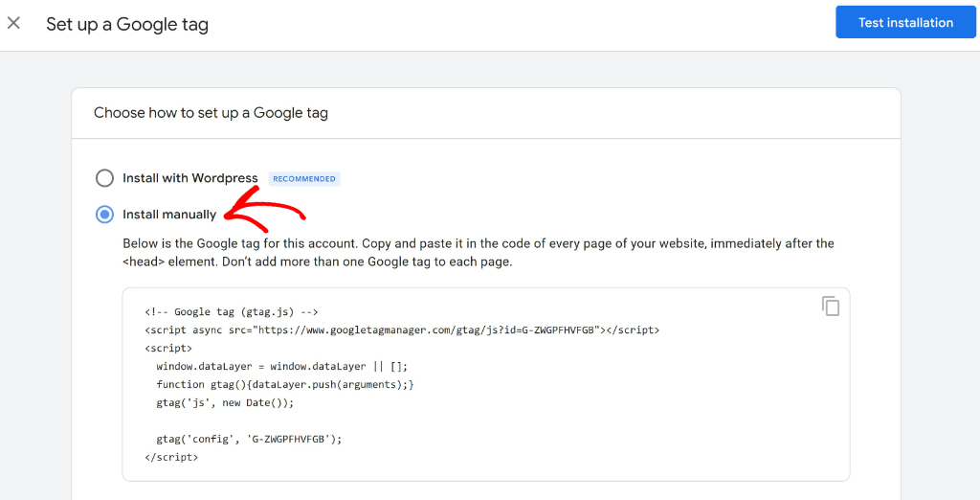Click the '<!-- Google tag (gtag.js) -->' comment line
980x500 pixels.
click(x=232, y=311)
